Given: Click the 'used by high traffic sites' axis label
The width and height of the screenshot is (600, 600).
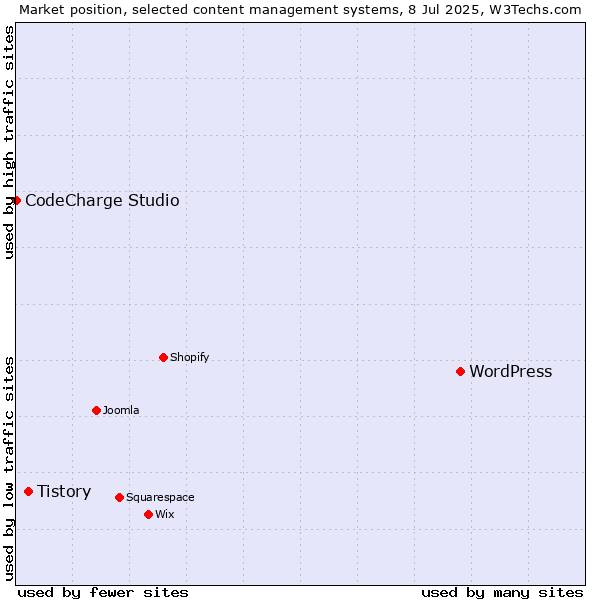Looking at the screenshot, I should point(8,142).
